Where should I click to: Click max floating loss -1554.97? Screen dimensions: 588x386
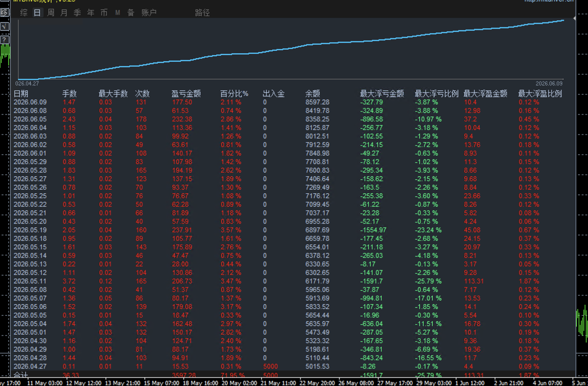click(374, 230)
